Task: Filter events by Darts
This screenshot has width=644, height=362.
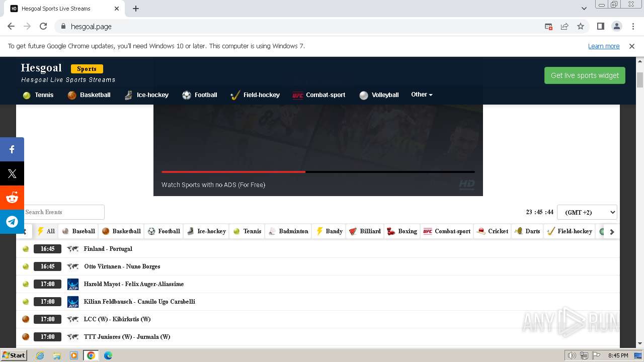Action: pyautogui.click(x=527, y=231)
